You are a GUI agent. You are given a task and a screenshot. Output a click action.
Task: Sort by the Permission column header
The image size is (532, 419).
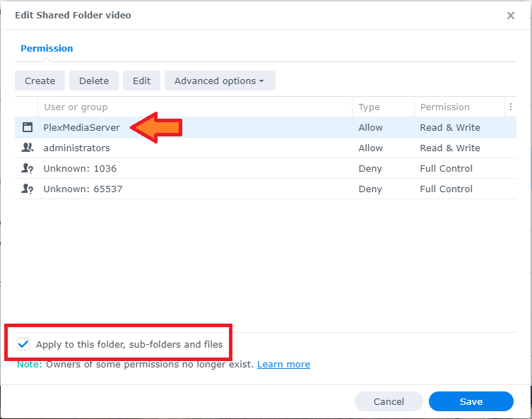pos(444,107)
